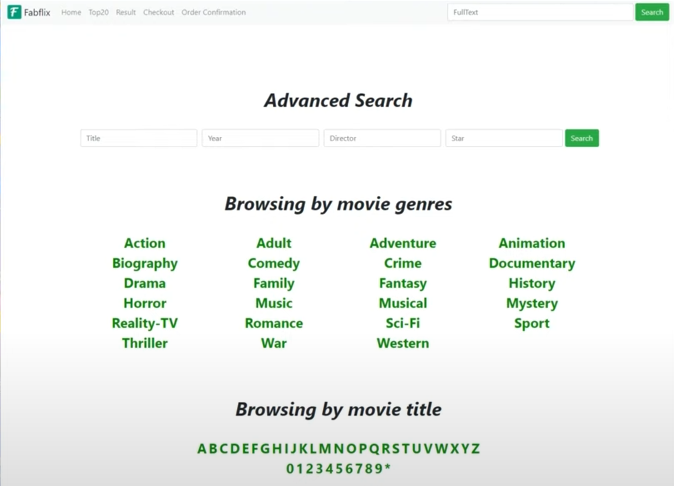Browse the Romance genre

click(274, 323)
